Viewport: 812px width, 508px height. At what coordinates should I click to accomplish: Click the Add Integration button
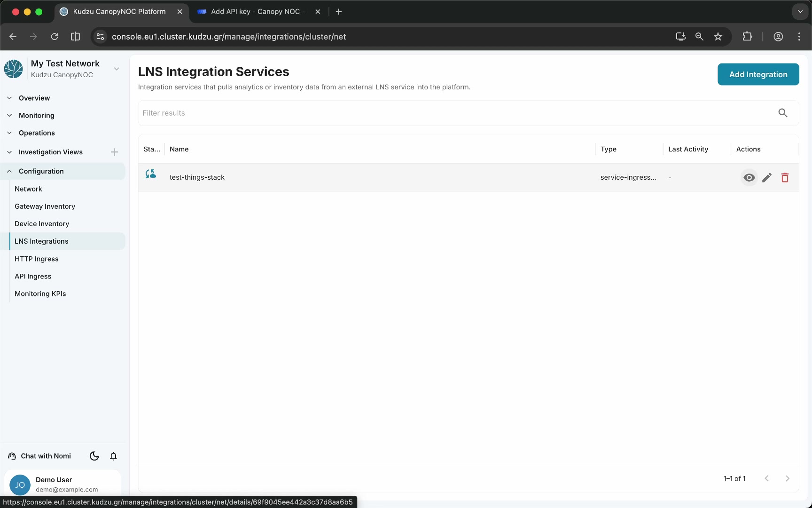pyautogui.click(x=758, y=74)
